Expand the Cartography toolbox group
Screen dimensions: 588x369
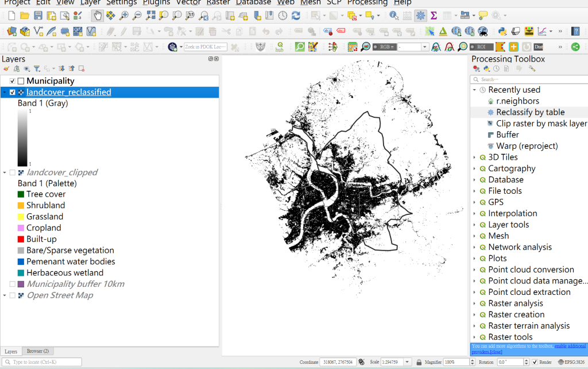tap(474, 169)
